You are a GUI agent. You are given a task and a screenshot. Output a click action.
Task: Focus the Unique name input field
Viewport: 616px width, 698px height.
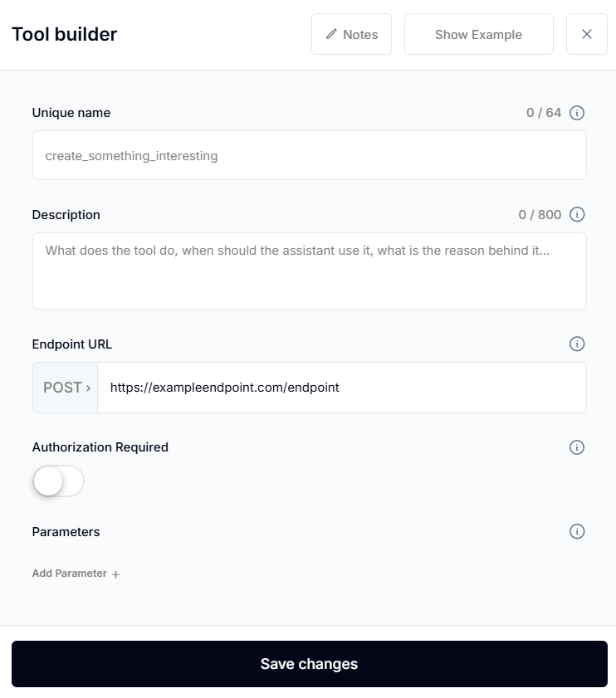pyautogui.click(x=310, y=155)
